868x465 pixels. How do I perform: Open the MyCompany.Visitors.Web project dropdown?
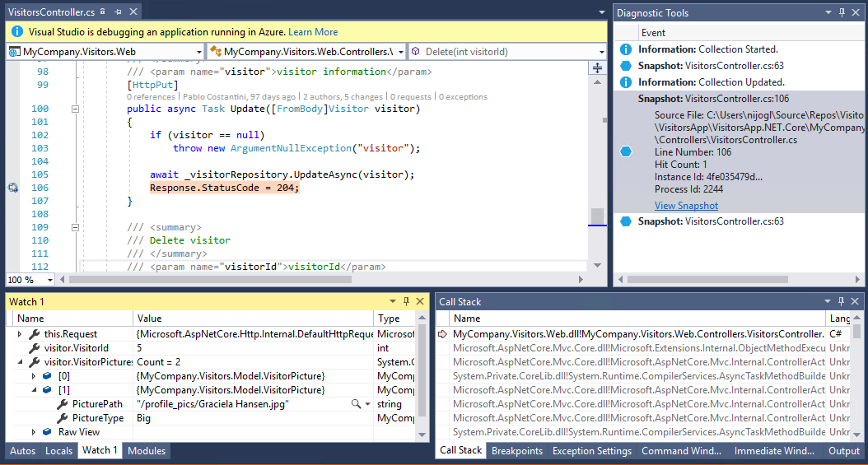[x=198, y=52]
